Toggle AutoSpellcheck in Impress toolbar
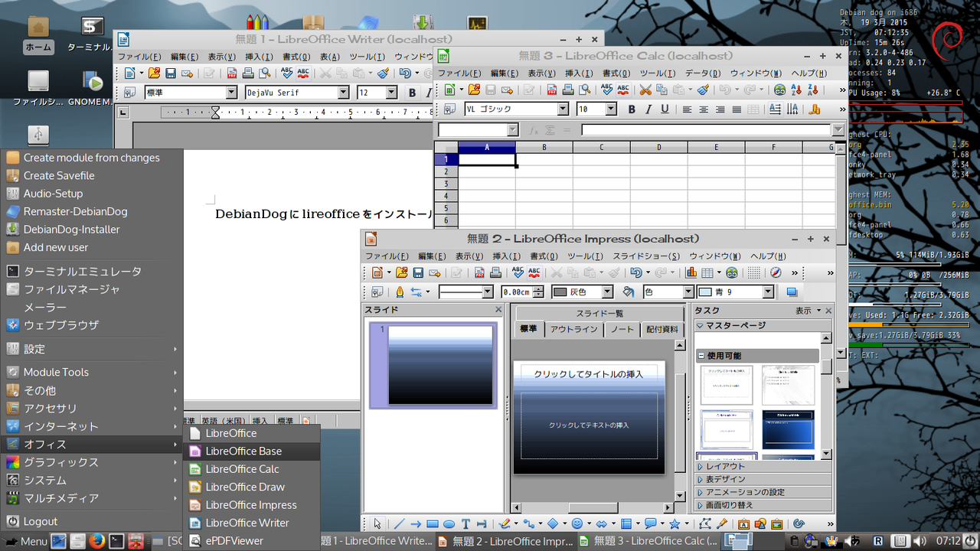 click(x=534, y=272)
